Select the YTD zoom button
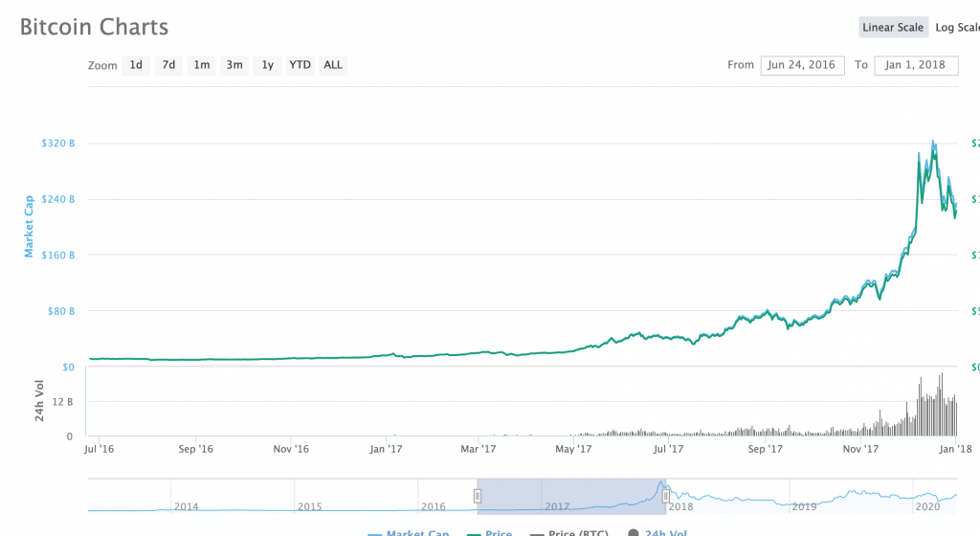 coord(300,65)
